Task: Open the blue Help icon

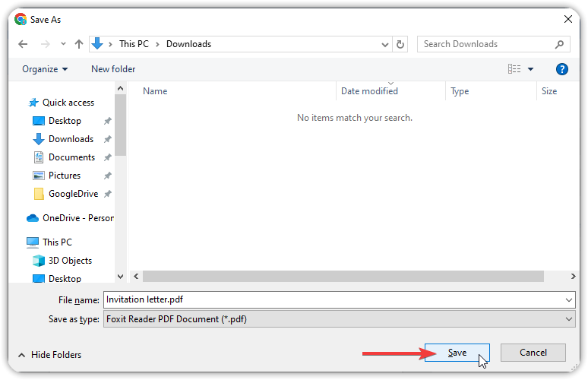Action: [x=561, y=69]
